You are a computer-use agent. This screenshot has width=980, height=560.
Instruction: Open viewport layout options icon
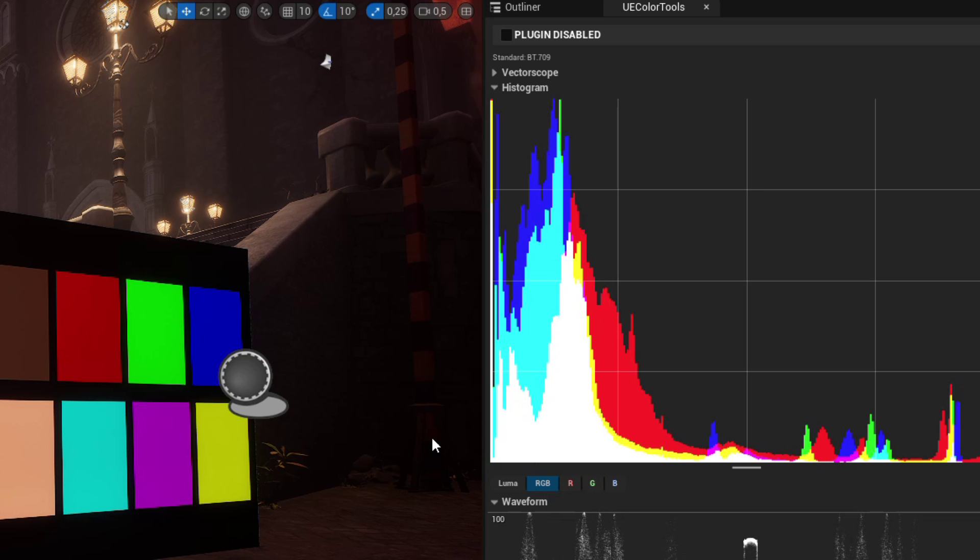(x=466, y=11)
